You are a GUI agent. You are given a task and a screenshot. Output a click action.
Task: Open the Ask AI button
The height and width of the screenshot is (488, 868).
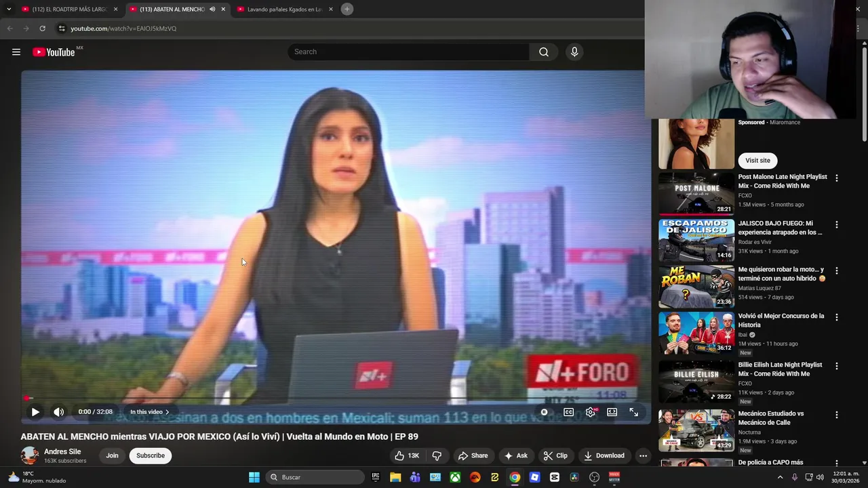[x=515, y=455]
